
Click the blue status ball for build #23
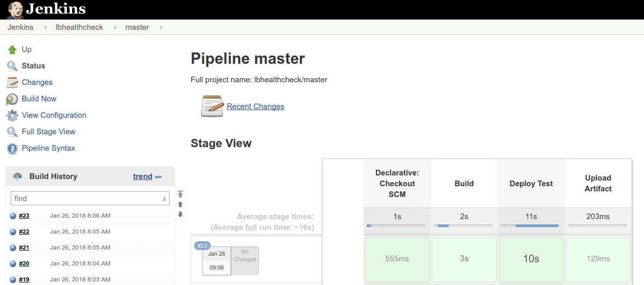13,216
